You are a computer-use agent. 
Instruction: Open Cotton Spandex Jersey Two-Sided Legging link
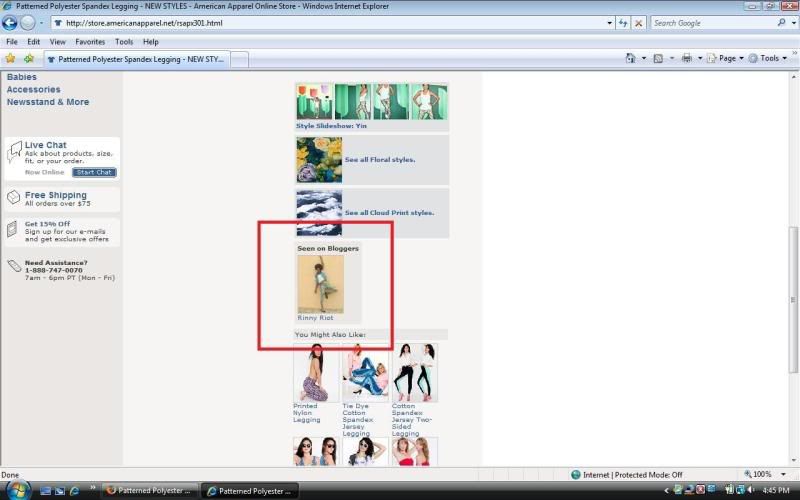(411, 419)
